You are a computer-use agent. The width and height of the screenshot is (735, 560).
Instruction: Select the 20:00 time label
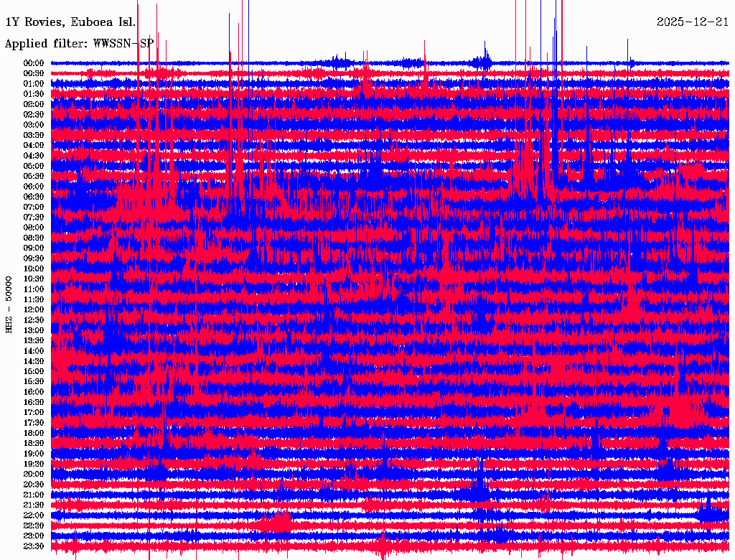click(x=34, y=475)
